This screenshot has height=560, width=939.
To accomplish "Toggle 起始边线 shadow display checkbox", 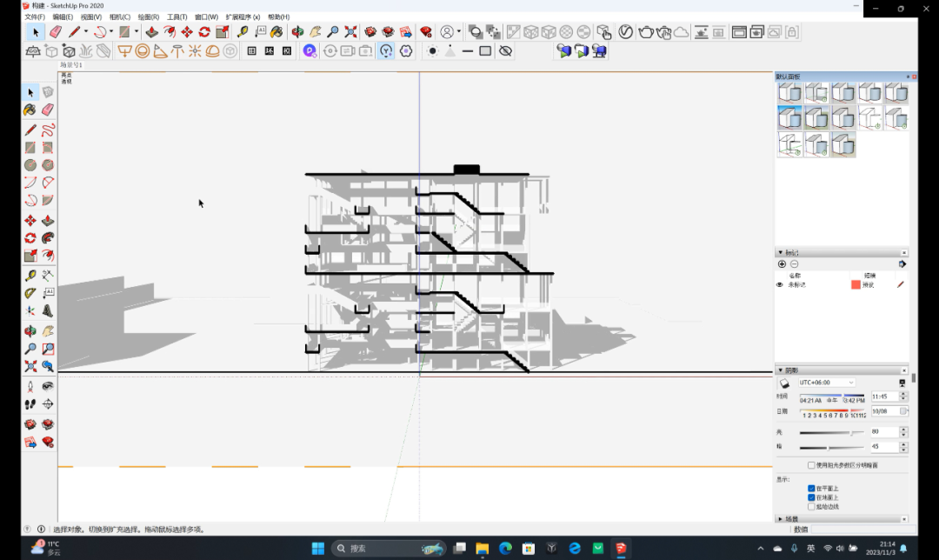I will (x=811, y=507).
